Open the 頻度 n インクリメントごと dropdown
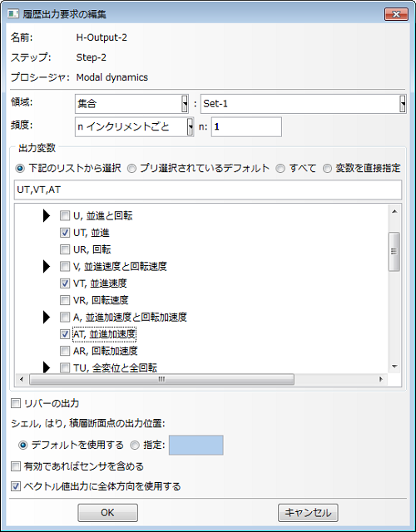The width and height of the screenshot is (416, 532). coord(135,127)
